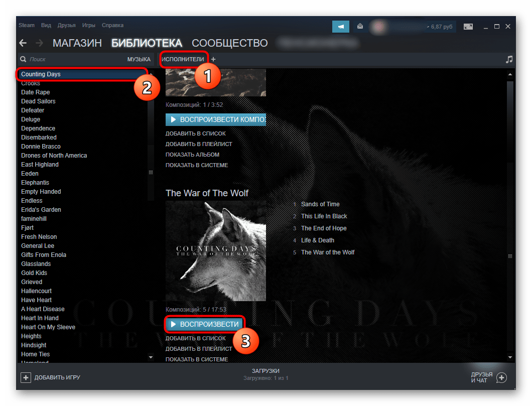Select track This Life In Black
Image resolution: width=532 pixels, height=406 pixels.
(x=324, y=216)
